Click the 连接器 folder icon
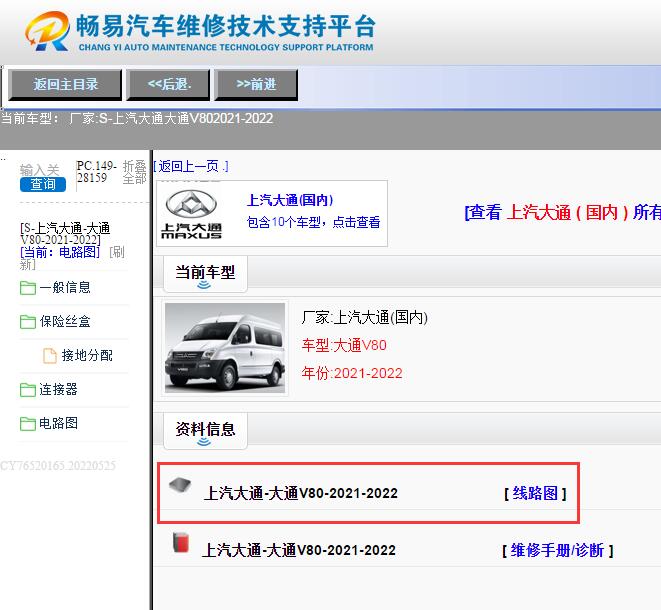 pos(28,390)
